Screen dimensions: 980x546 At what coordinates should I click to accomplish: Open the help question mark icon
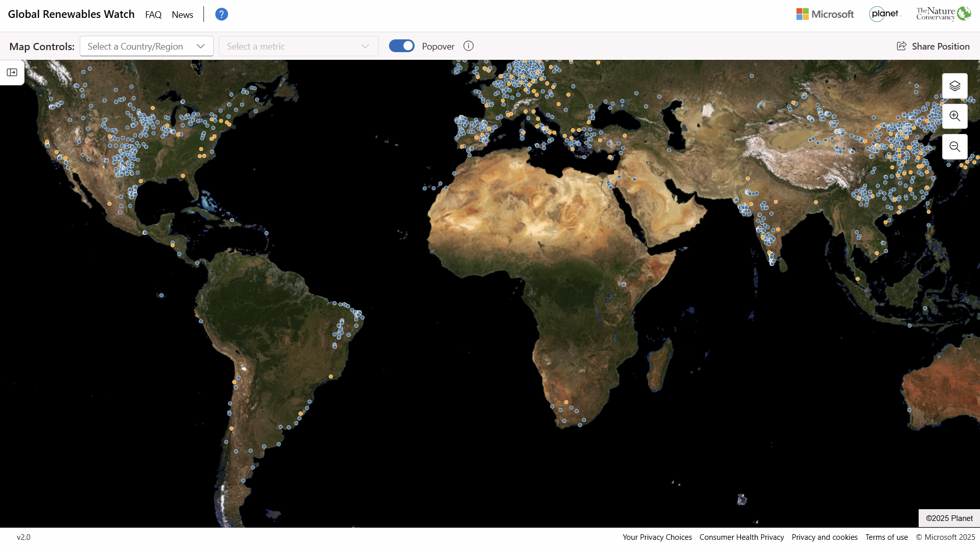[x=221, y=14]
